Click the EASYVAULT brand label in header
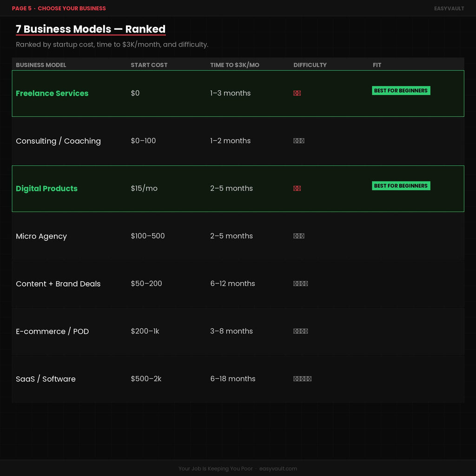The image size is (476, 476). click(x=449, y=8)
